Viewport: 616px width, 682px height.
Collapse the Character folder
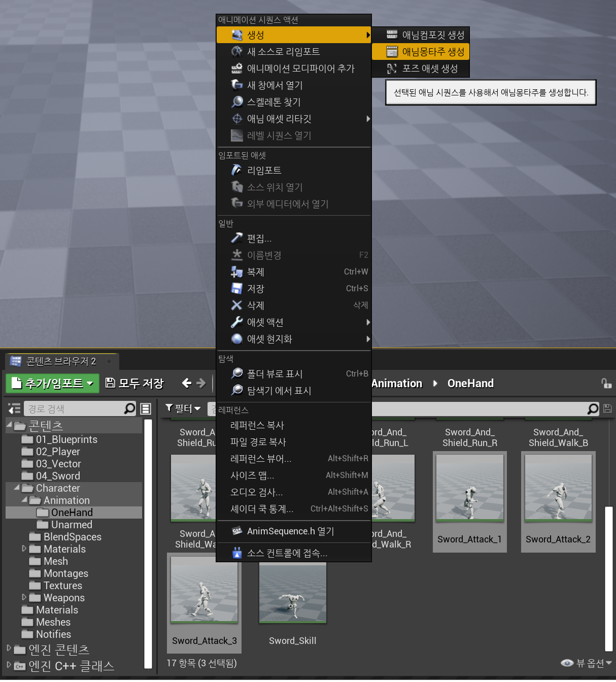click(17, 488)
